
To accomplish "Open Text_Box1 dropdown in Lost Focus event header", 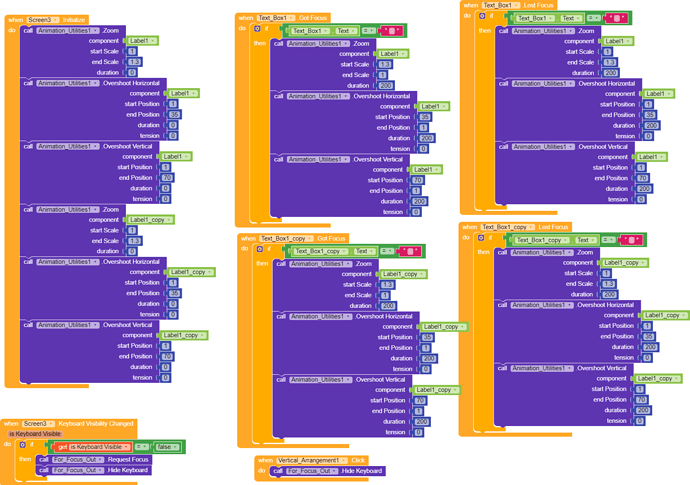I will [501, 5].
